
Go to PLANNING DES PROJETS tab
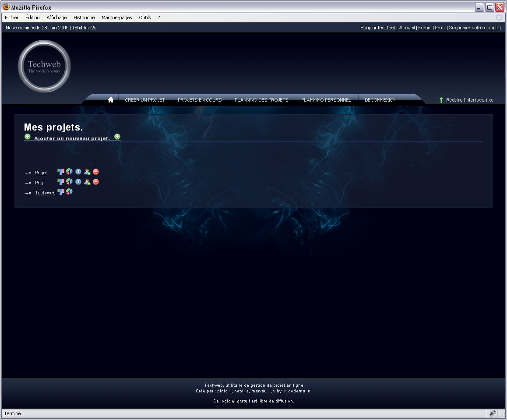tap(261, 100)
